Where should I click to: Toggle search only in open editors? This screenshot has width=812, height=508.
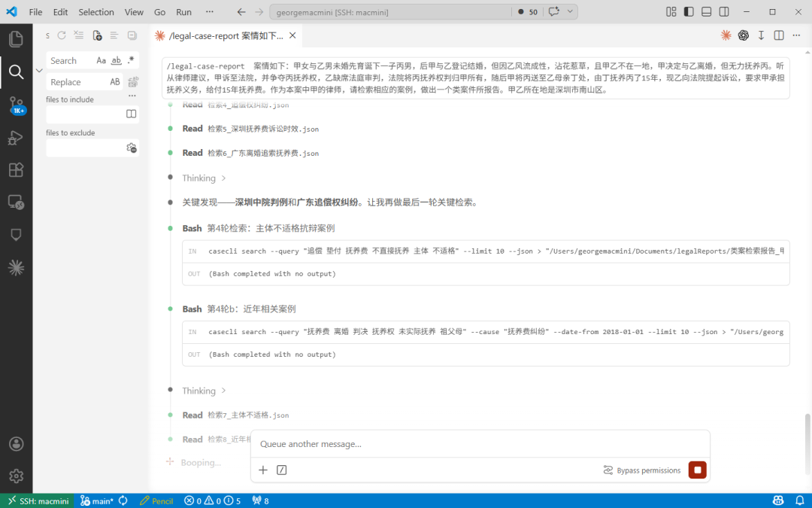coord(132,114)
